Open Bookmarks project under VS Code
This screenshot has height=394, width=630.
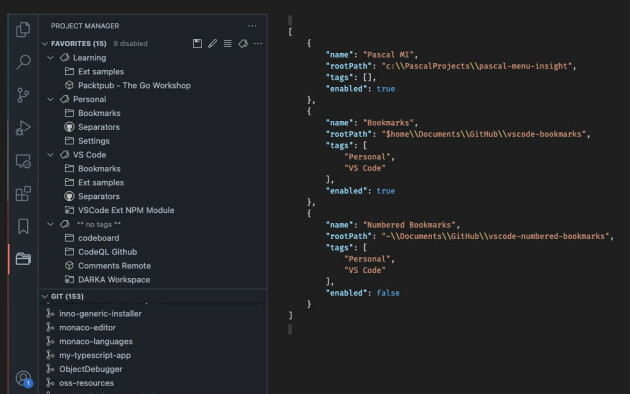click(x=99, y=169)
